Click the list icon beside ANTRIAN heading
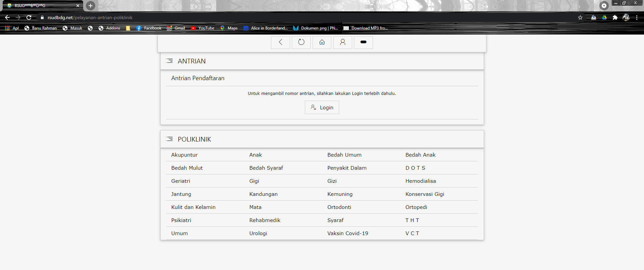 coord(169,61)
